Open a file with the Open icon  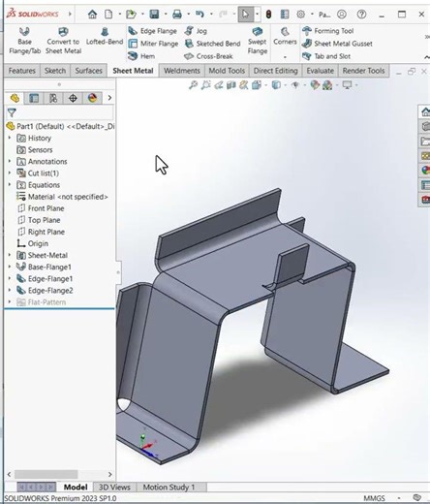click(x=131, y=15)
